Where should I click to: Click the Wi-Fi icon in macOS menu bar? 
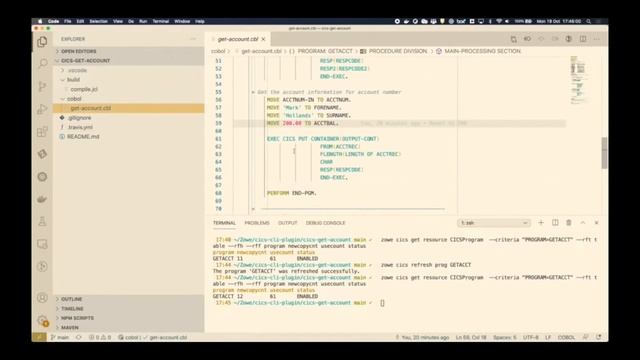coord(499,21)
